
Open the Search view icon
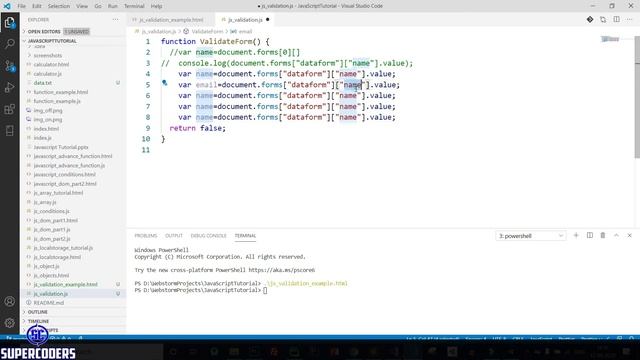coord(9,44)
